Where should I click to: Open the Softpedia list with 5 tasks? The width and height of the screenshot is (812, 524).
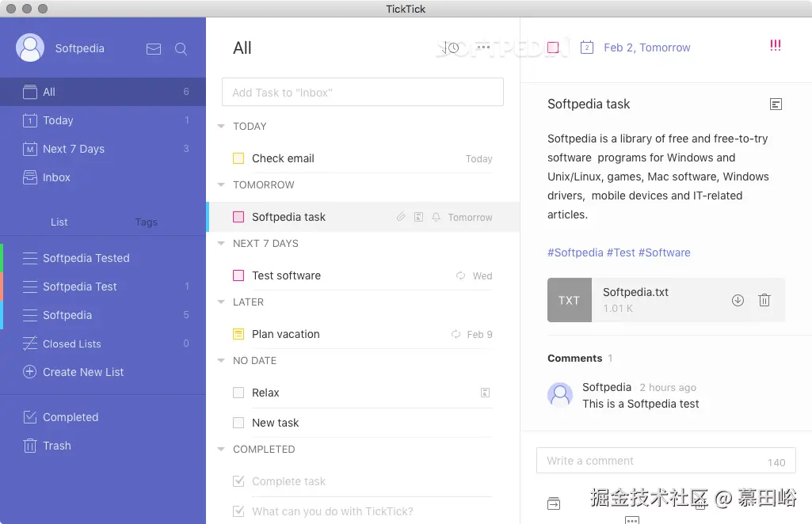click(x=103, y=315)
